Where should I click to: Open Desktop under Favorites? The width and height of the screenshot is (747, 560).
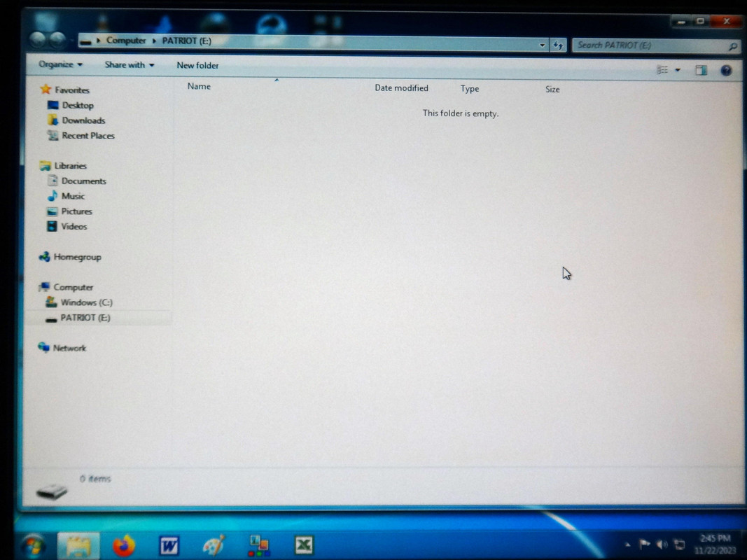[78, 105]
